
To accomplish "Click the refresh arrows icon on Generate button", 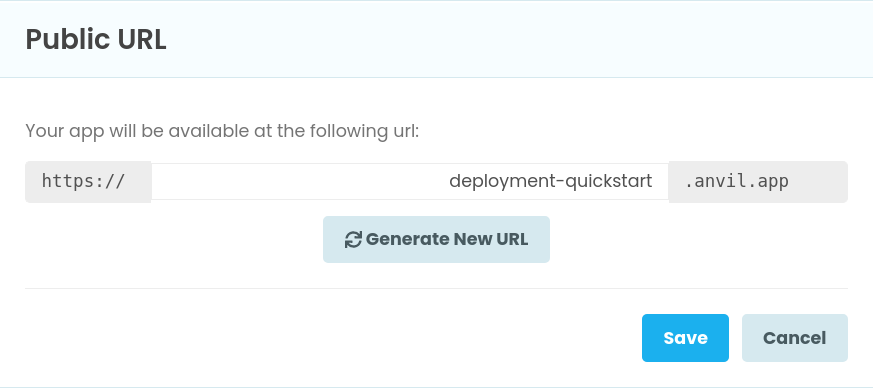I will click(353, 239).
